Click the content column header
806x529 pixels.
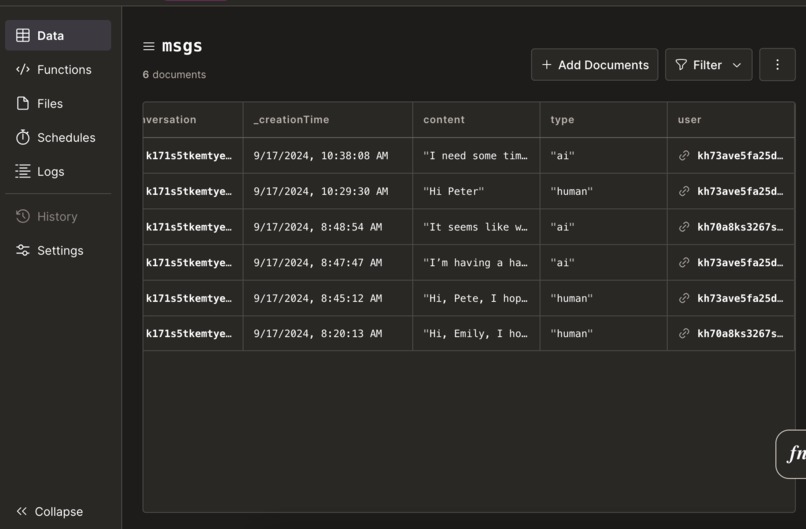477,119
